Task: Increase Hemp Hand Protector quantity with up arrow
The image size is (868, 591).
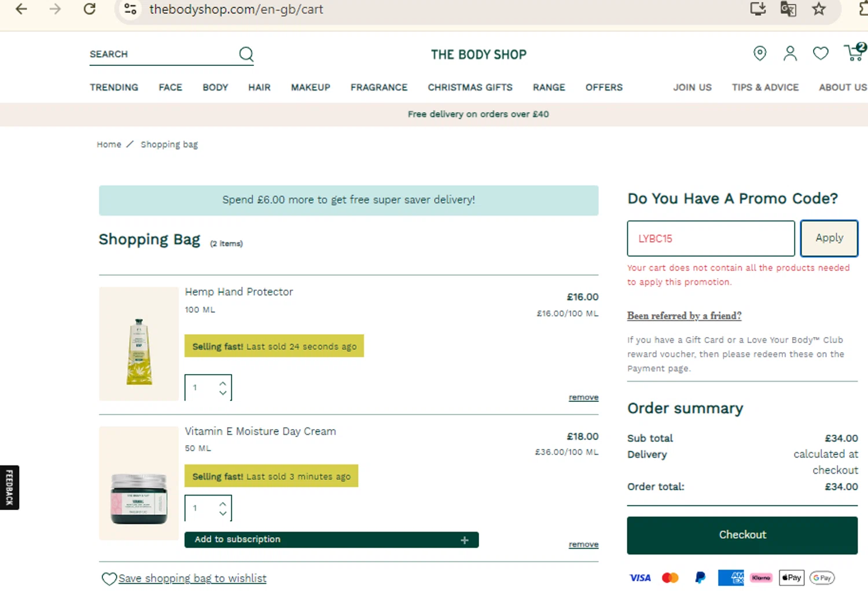Action: coord(223,383)
